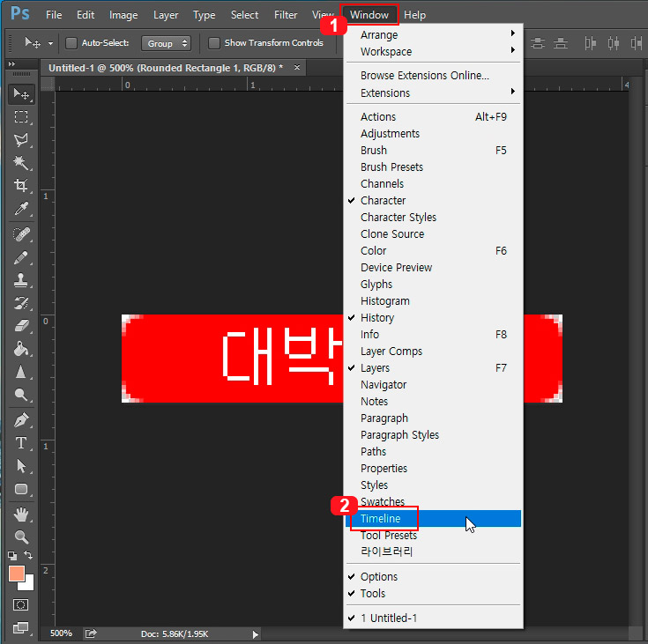Choose Timeline from the Window menu
Image resolution: width=648 pixels, height=644 pixels.
tap(433, 518)
